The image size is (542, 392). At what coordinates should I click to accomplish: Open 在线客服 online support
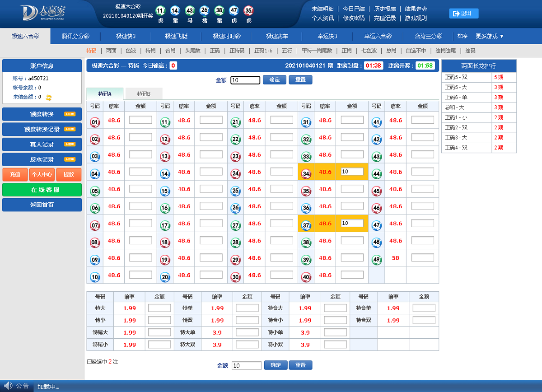[42, 190]
